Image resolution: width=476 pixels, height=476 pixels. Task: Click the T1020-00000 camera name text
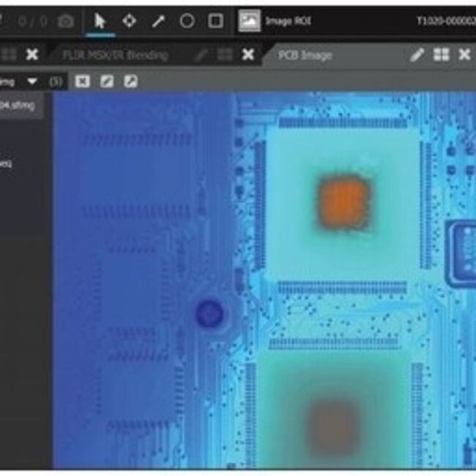coord(446,21)
